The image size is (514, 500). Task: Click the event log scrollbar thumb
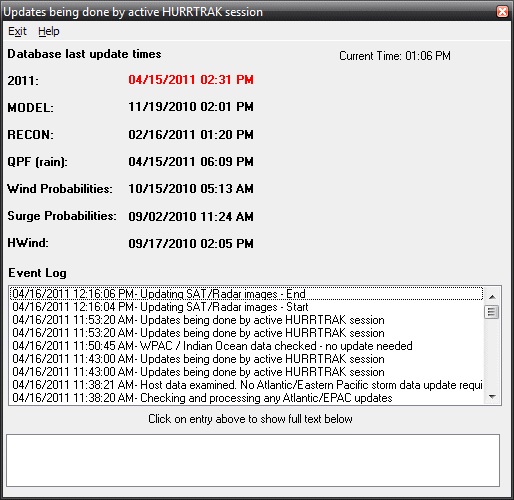click(492, 312)
